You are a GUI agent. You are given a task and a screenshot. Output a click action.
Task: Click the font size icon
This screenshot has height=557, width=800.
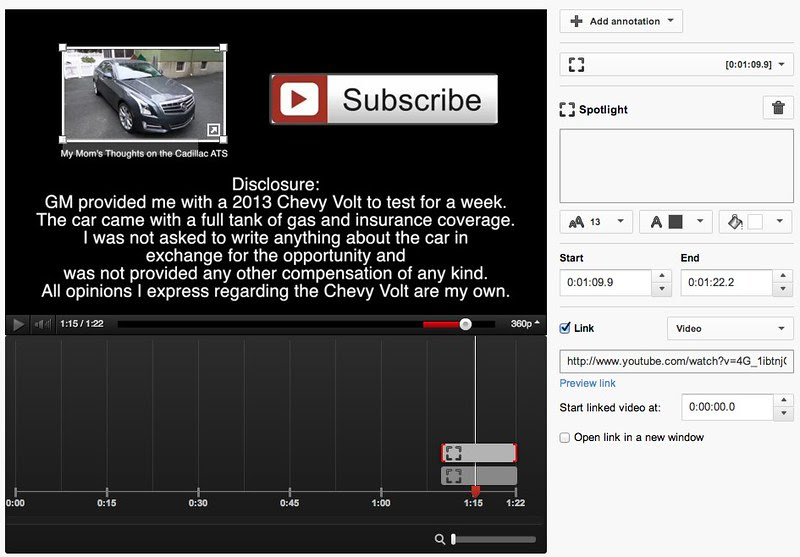coord(576,222)
